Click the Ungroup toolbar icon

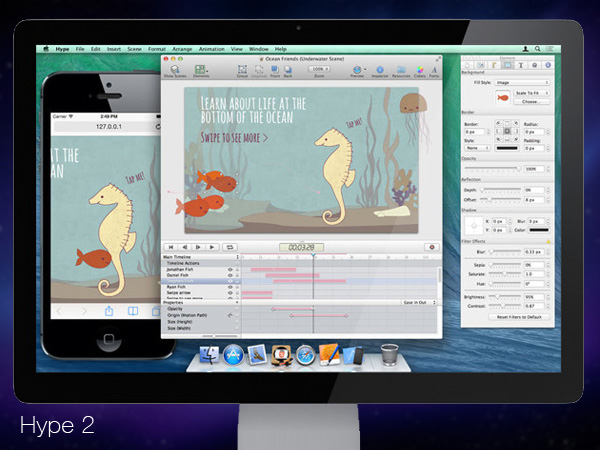pos(259,69)
